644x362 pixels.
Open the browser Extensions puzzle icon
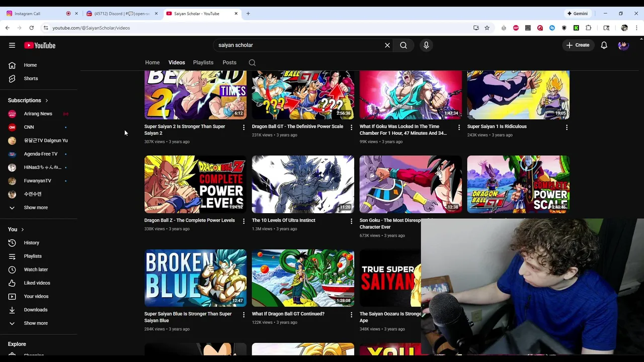pyautogui.click(x=588, y=28)
